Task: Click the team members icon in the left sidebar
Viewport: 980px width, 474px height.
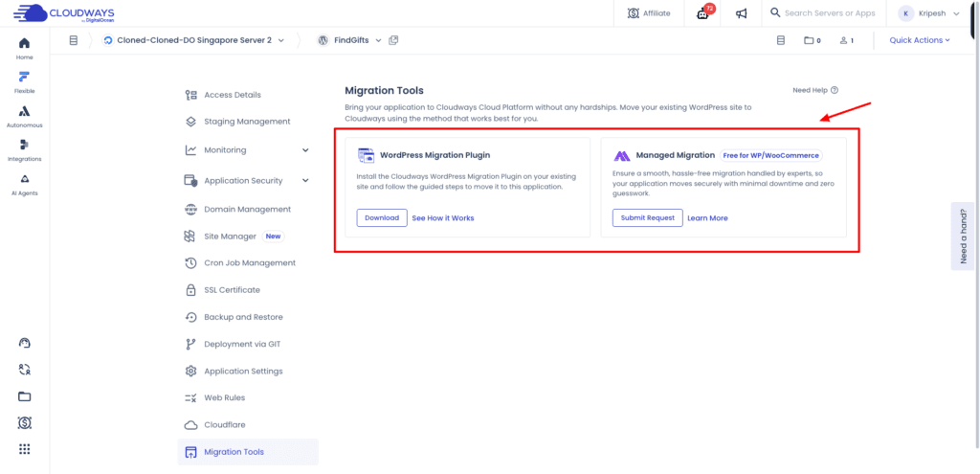Action: pos(24,370)
